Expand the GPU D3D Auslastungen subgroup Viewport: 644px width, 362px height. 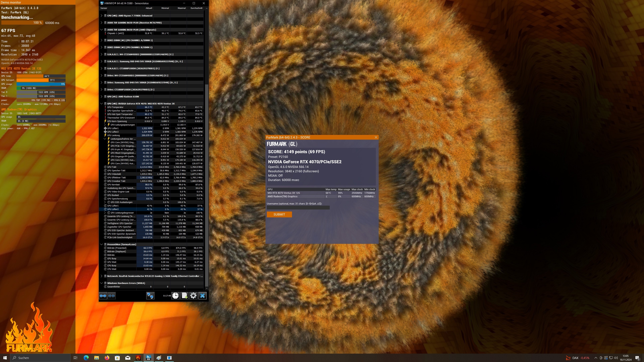(105, 202)
